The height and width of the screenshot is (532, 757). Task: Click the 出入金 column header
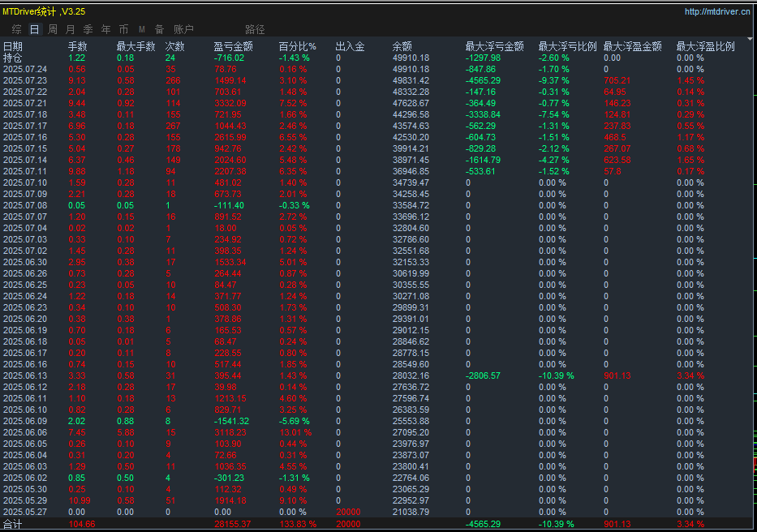[x=350, y=46]
